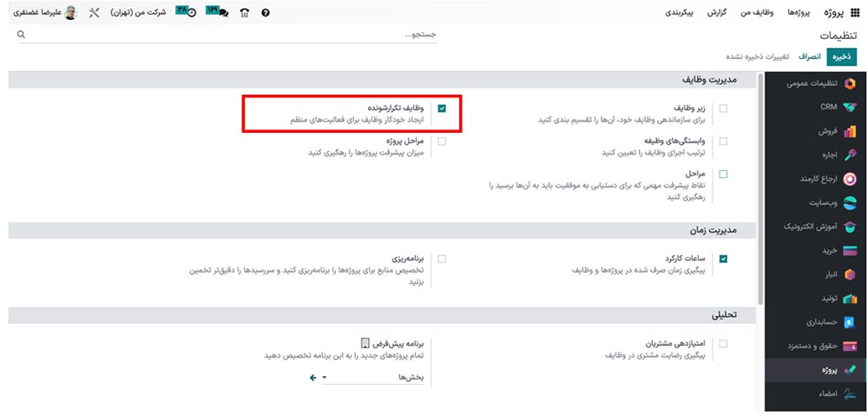
Task: Enable the امتیازدهی مشتریان checkbox
Action: (723, 343)
